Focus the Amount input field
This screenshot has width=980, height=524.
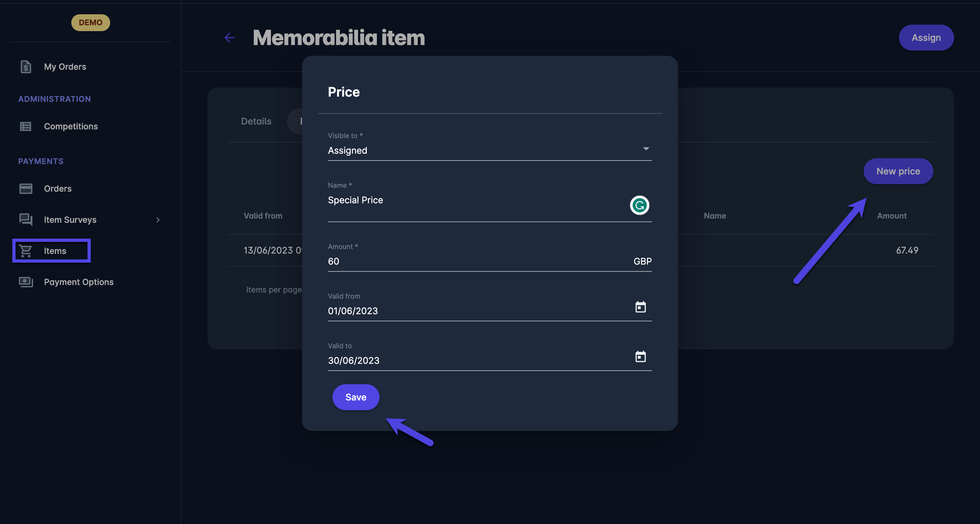(475, 261)
